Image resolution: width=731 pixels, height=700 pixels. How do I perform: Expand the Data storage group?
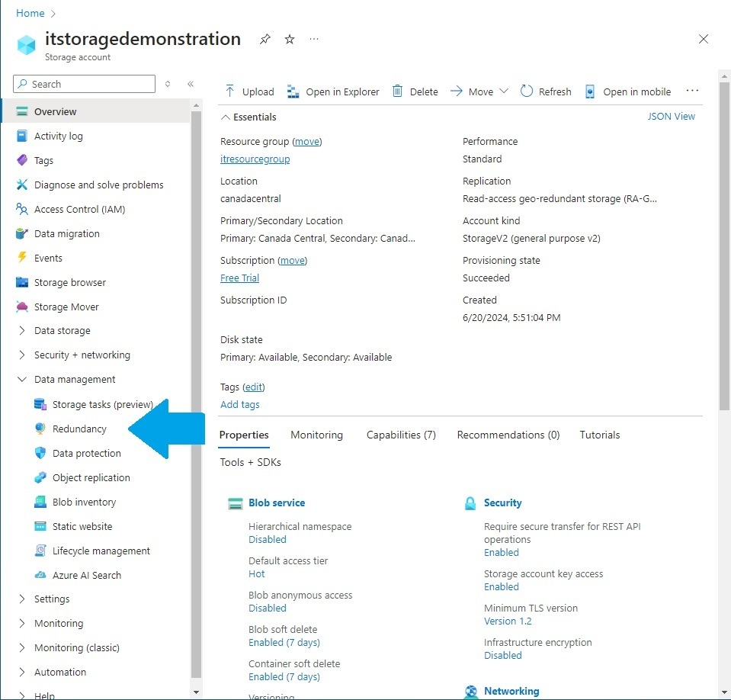[21, 331]
